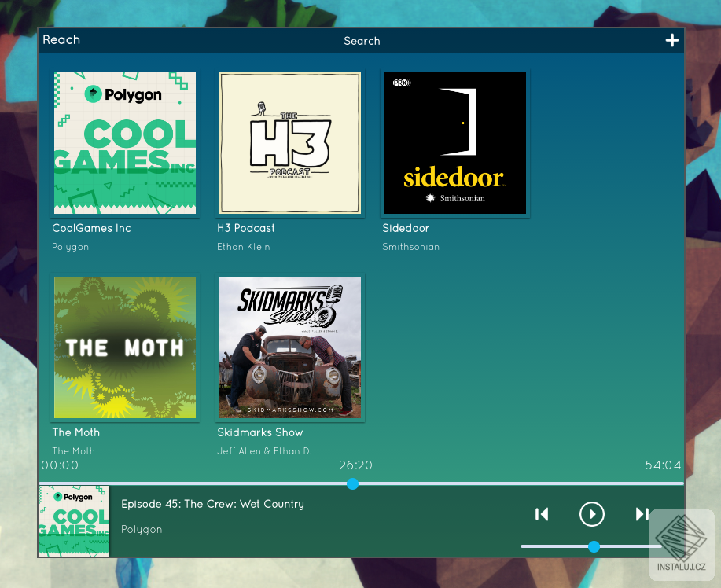
Task: Open the Search bar at the top
Action: click(x=362, y=41)
